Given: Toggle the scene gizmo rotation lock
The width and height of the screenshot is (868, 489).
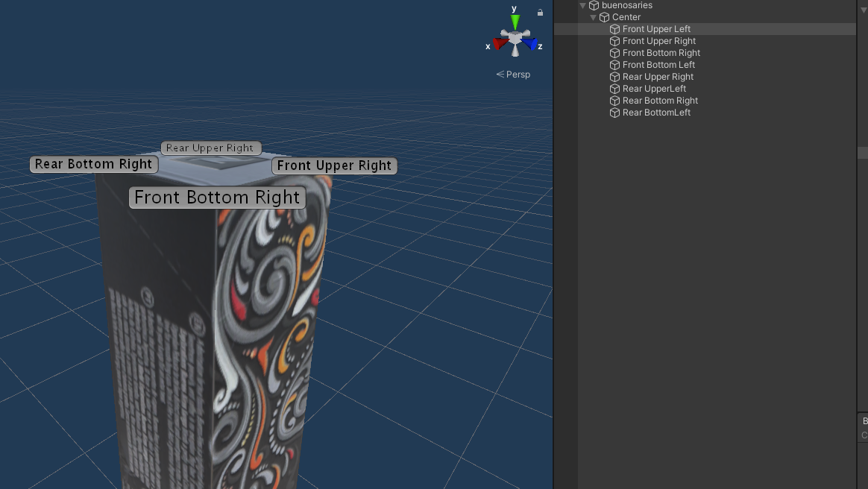Looking at the screenshot, I should coord(540,12).
